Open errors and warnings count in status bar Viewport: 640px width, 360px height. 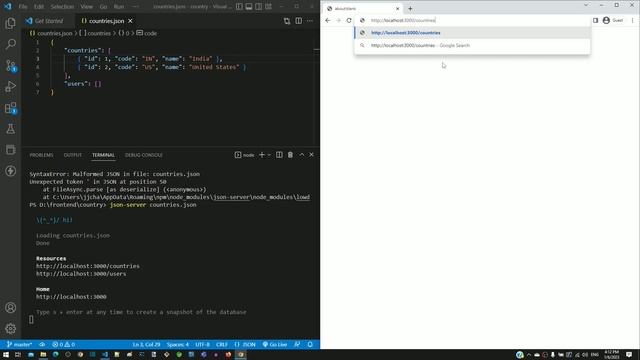point(63,344)
